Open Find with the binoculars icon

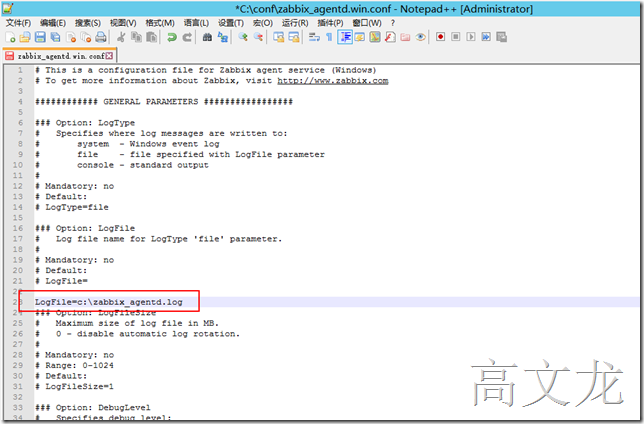point(207,37)
